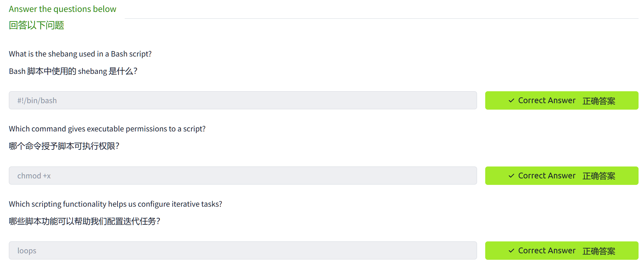
Task: Focus the chmod +x answer field
Action: (243, 176)
